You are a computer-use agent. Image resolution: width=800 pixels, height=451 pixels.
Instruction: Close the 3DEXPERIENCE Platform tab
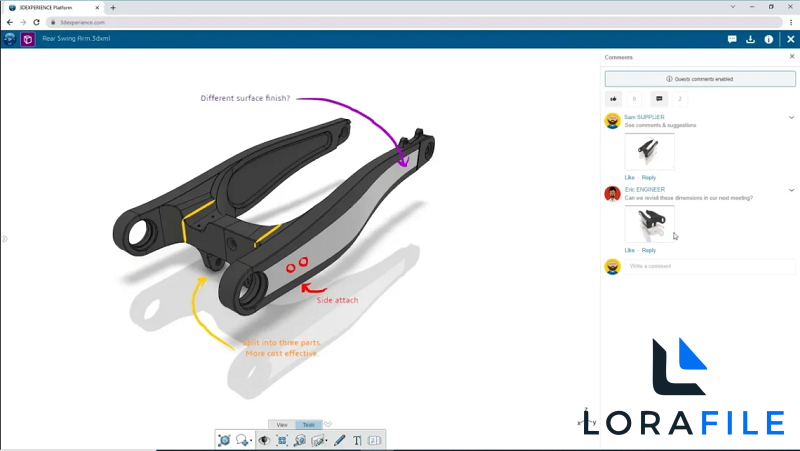coord(97,8)
